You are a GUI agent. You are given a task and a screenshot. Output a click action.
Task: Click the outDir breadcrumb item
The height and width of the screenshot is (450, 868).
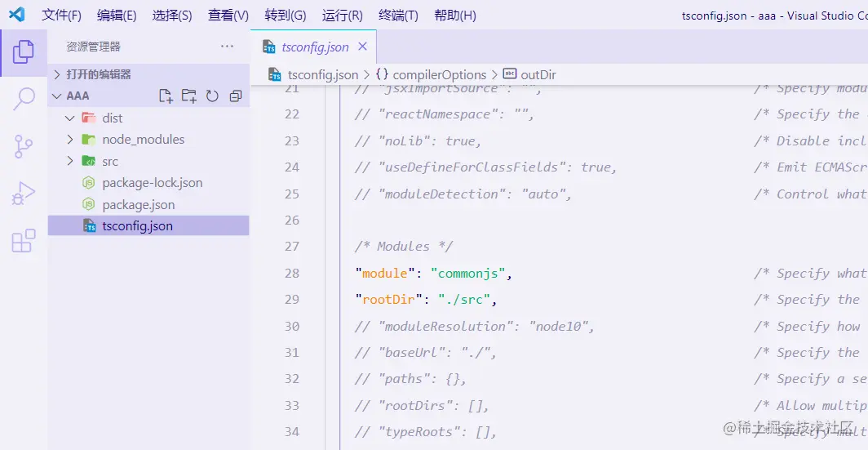[538, 75]
